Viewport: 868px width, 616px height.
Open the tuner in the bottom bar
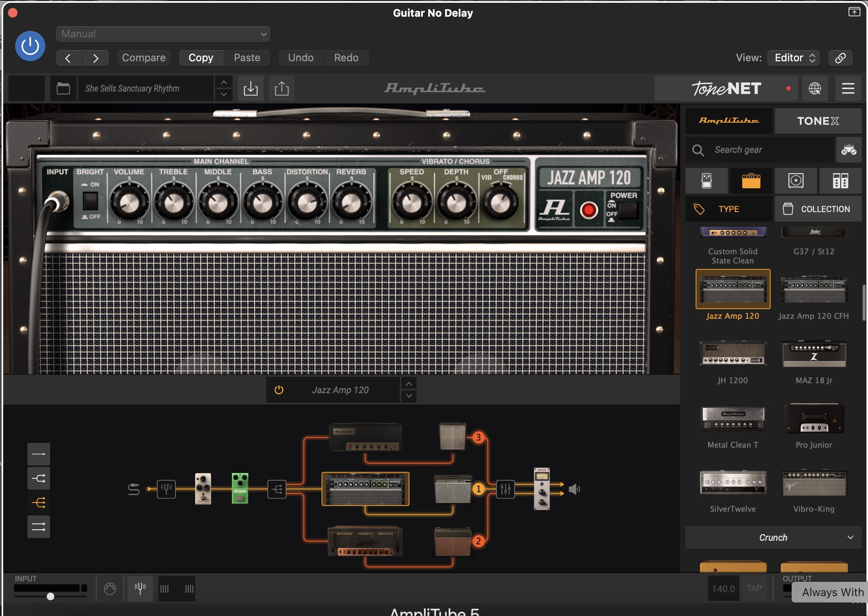[140, 588]
